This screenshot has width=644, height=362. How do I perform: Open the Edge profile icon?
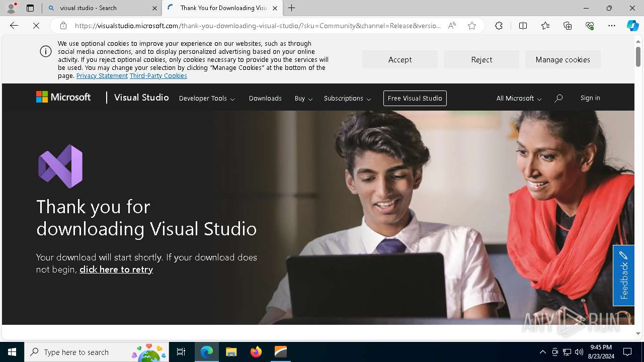[11, 8]
